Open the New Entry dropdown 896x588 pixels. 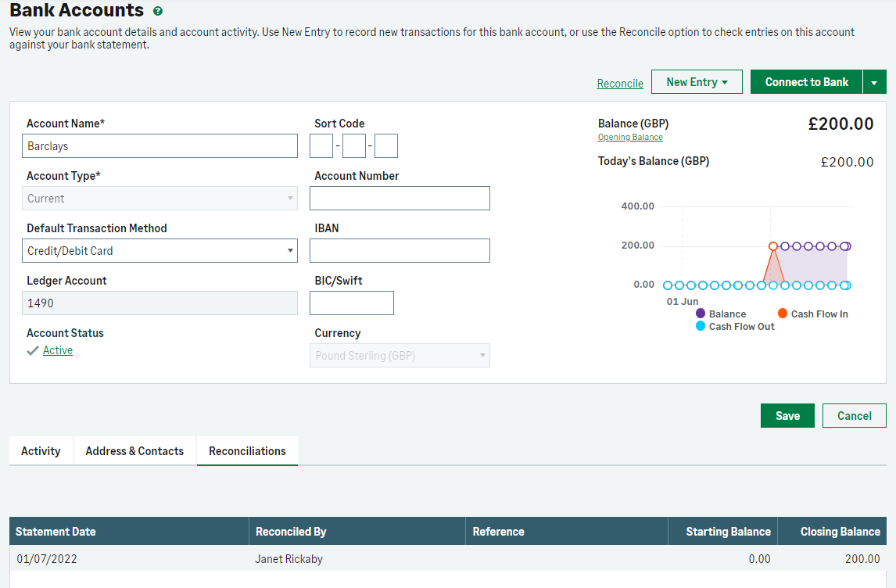pos(696,82)
